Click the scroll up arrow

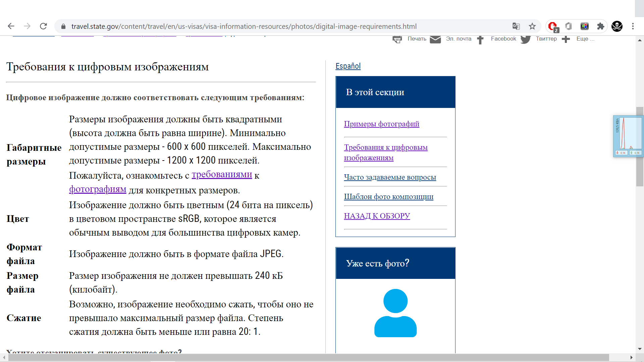(640, 40)
